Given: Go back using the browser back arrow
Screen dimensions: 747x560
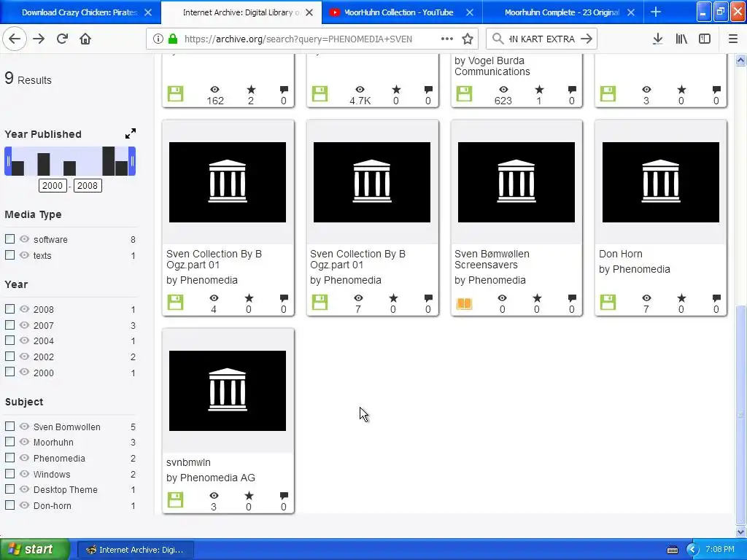Looking at the screenshot, I should (x=15, y=39).
